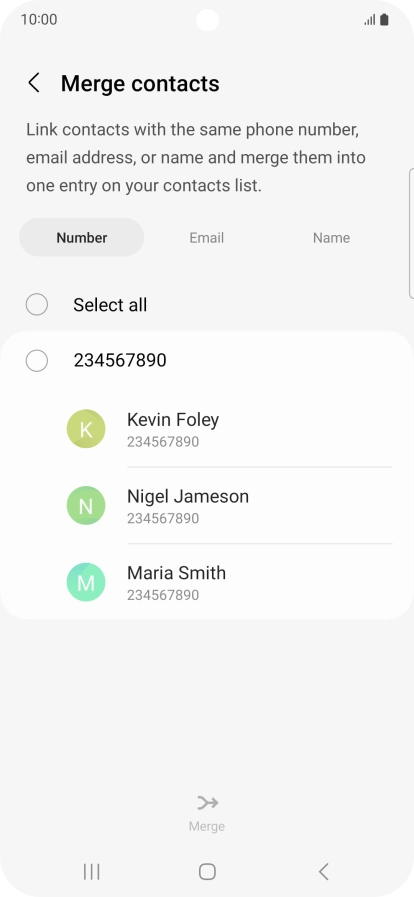This screenshot has height=897, width=414.
Task: Toggle the Select all radio circle
Action: pyautogui.click(x=37, y=304)
